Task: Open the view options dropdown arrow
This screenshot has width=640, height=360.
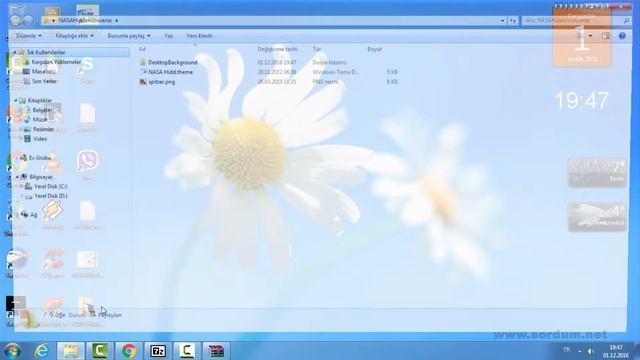Action: [x=590, y=36]
